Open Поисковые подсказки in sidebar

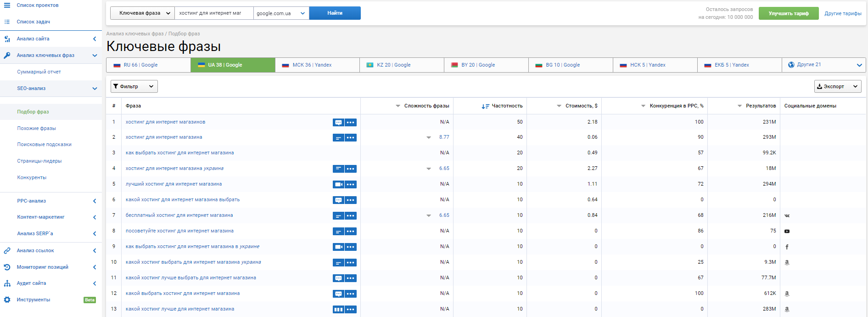click(x=45, y=145)
